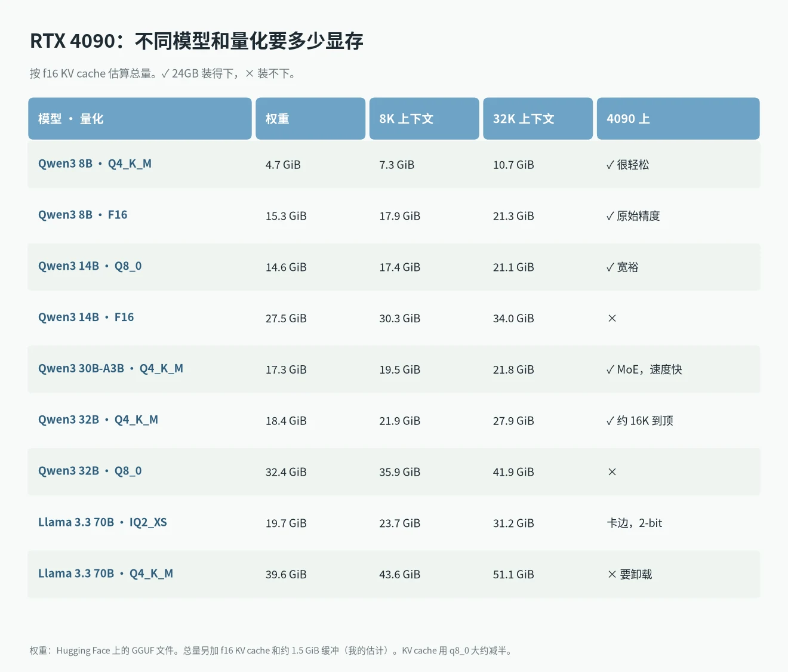Click the 8K 上下文 column header
The height and width of the screenshot is (672, 788).
click(424, 119)
